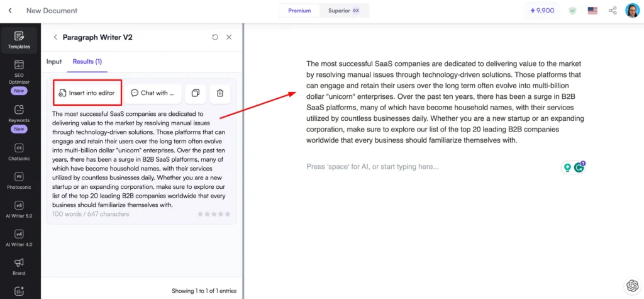Open the language flag selector
The image size is (644, 299).
(x=592, y=11)
